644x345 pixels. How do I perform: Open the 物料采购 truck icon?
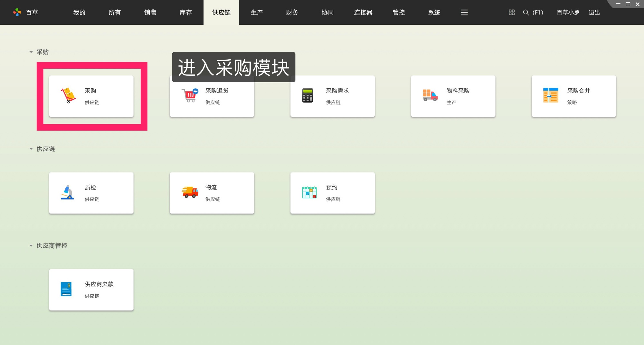pos(429,95)
